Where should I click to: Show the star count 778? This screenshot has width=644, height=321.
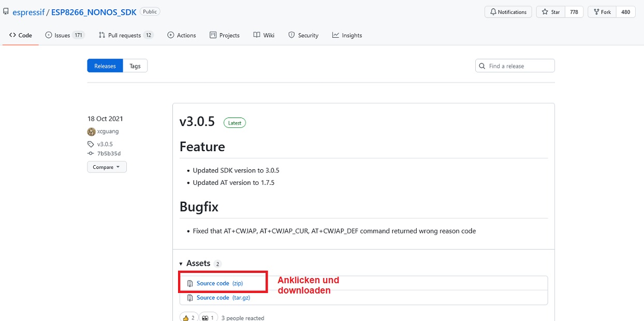coord(574,12)
